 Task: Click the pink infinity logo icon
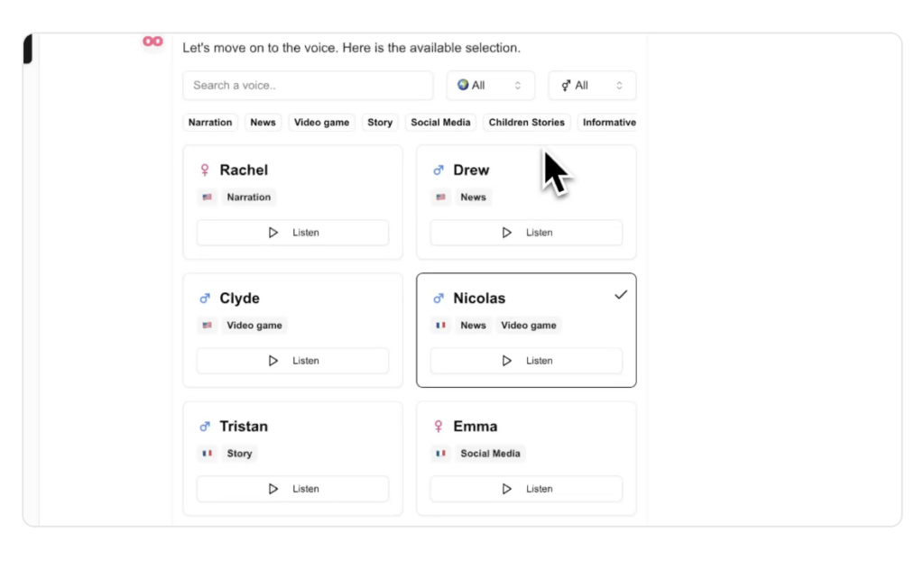pyautogui.click(x=152, y=41)
